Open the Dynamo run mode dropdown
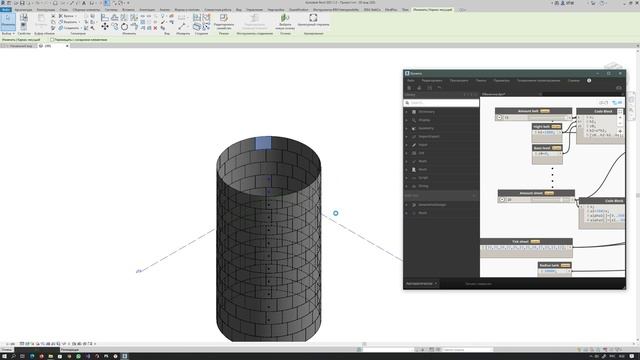Screen dimensions: 640x360 tap(422, 283)
